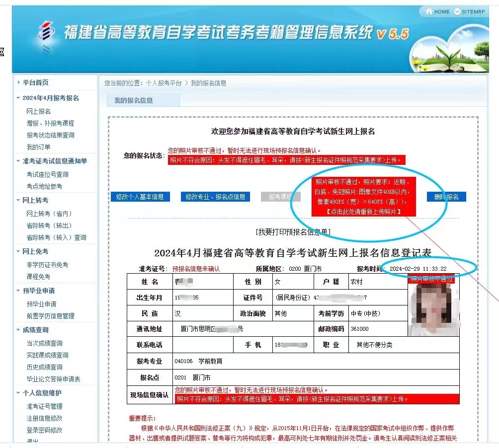The width and height of the screenshot is (499, 448).
Task: Open 考试座位号查询
Action: (x=47, y=174)
